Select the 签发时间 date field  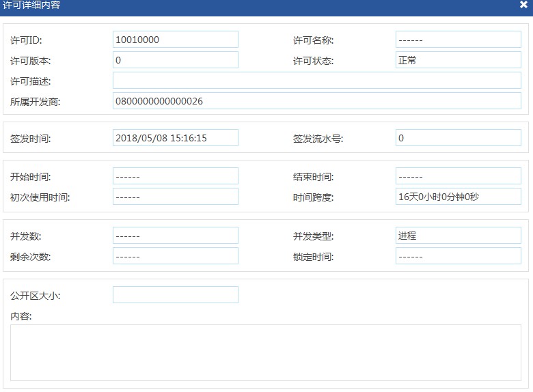point(175,138)
